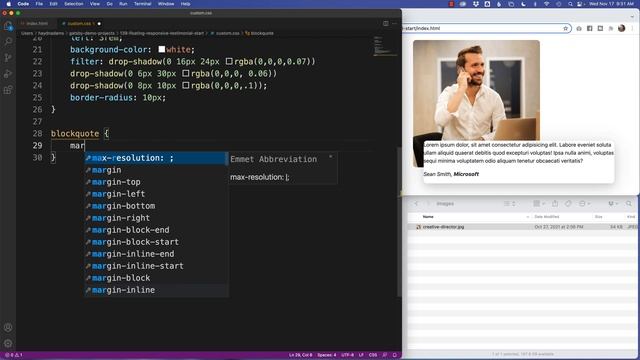Click the UTF-8 encoding status entry
Image resolution: width=640 pixels, height=360 pixels.
(347, 355)
